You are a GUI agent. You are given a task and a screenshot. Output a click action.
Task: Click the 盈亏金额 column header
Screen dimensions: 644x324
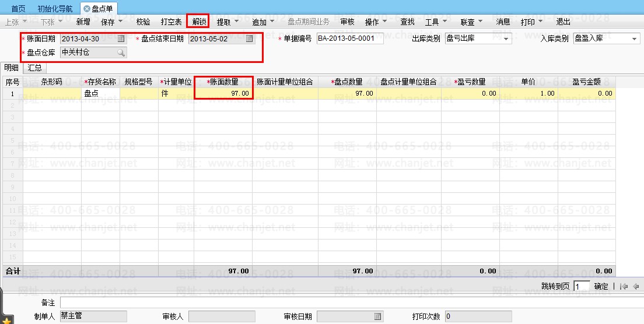click(x=587, y=82)
